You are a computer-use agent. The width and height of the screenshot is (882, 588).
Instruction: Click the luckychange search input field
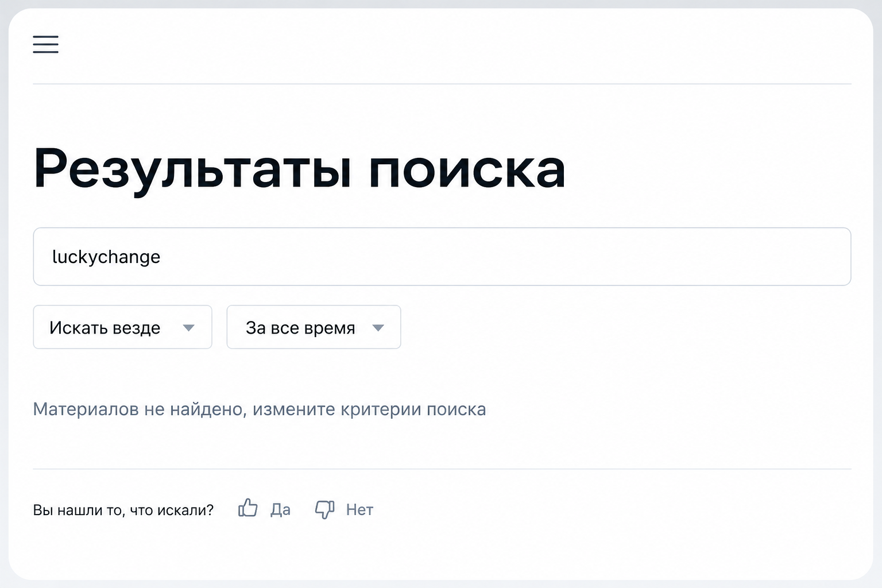[442, 257]
